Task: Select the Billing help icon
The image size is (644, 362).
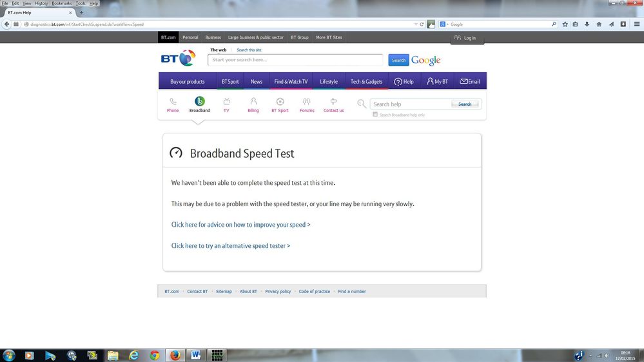Action: tap(253, 104)
